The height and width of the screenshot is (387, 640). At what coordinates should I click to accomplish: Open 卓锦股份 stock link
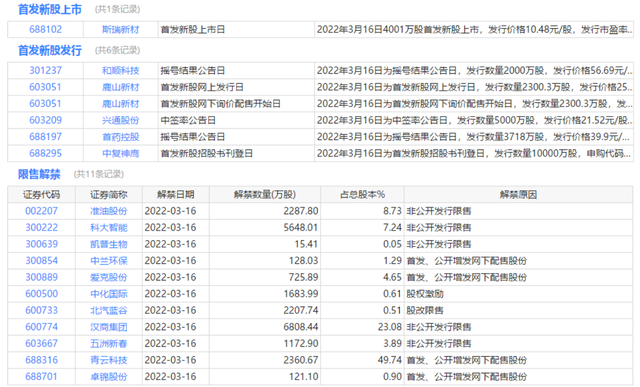pyautogui.click(x=109, y=377)
